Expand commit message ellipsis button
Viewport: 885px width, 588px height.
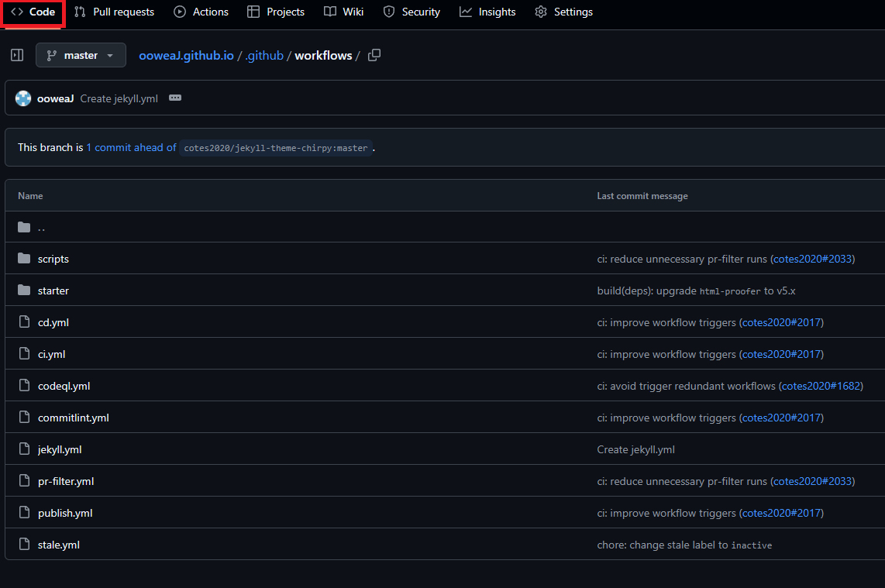[x=175, y=98]
